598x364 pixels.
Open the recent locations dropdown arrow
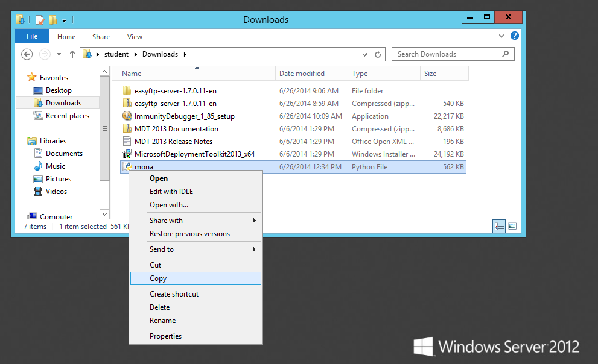pyautogui.click(x=59, y=54)
